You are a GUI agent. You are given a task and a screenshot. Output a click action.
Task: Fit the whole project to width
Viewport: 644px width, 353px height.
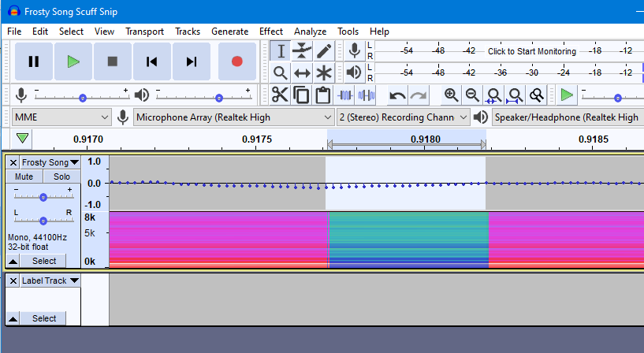515,95
